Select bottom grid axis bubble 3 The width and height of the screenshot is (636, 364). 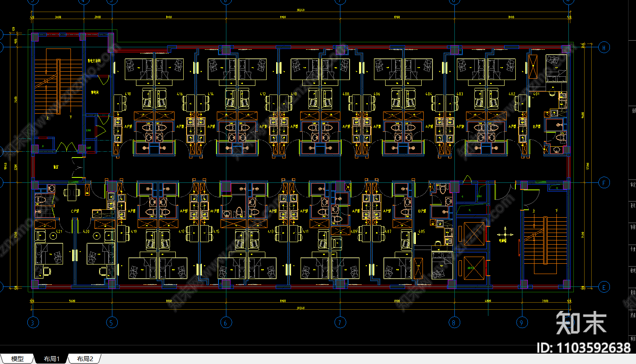click(x=33, y=322)
